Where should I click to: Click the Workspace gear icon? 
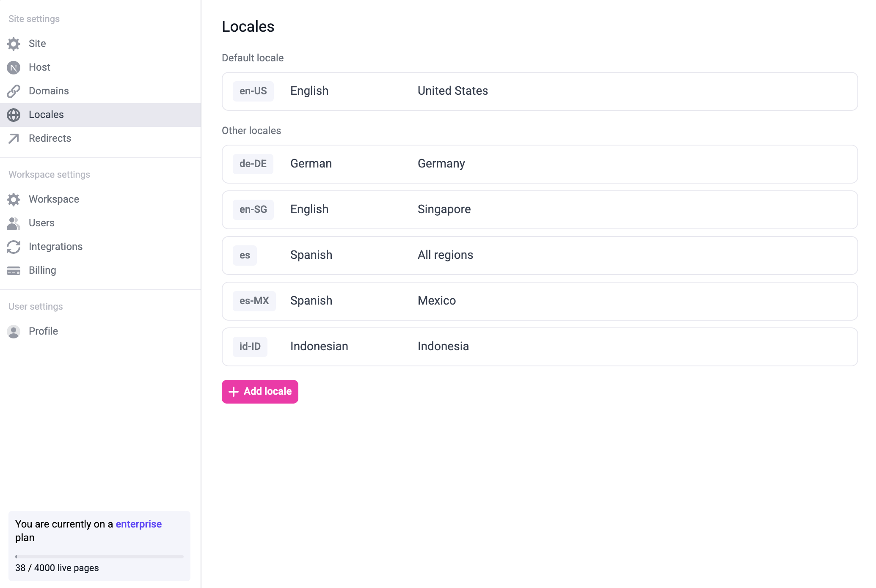[x=14, y=199]
